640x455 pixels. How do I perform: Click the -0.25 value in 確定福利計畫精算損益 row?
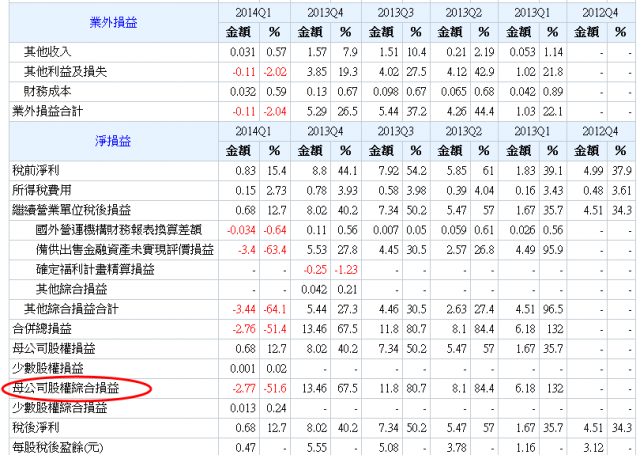click(315, 270)
